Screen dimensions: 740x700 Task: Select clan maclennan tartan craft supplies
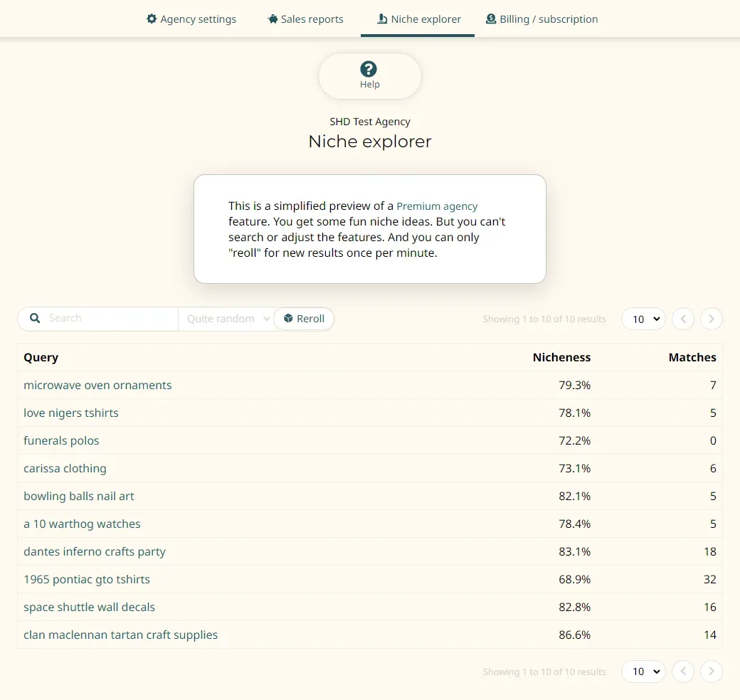point(120,635)
